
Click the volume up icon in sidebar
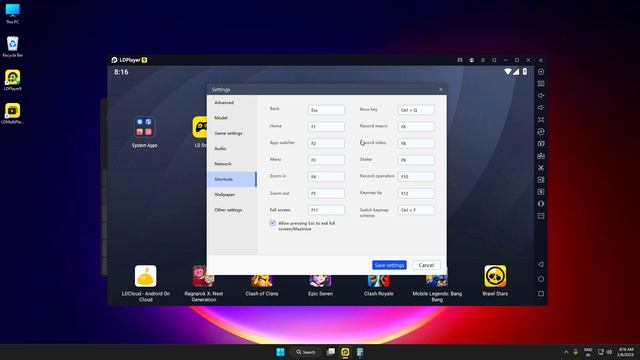click(541, 96)
